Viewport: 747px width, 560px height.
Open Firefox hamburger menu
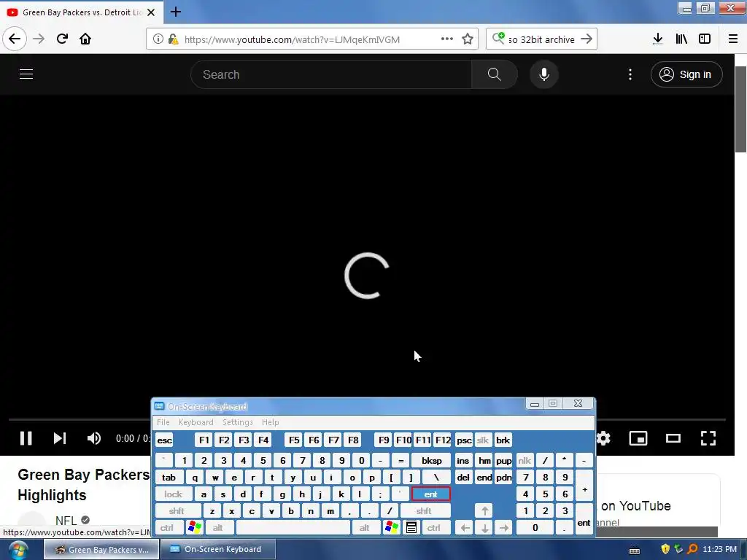click(732, 39)
